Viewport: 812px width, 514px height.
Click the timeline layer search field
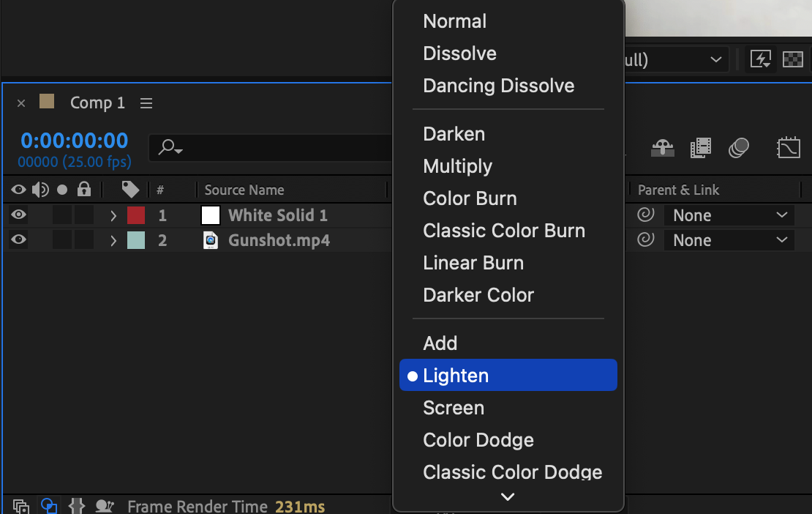(272, 148)
